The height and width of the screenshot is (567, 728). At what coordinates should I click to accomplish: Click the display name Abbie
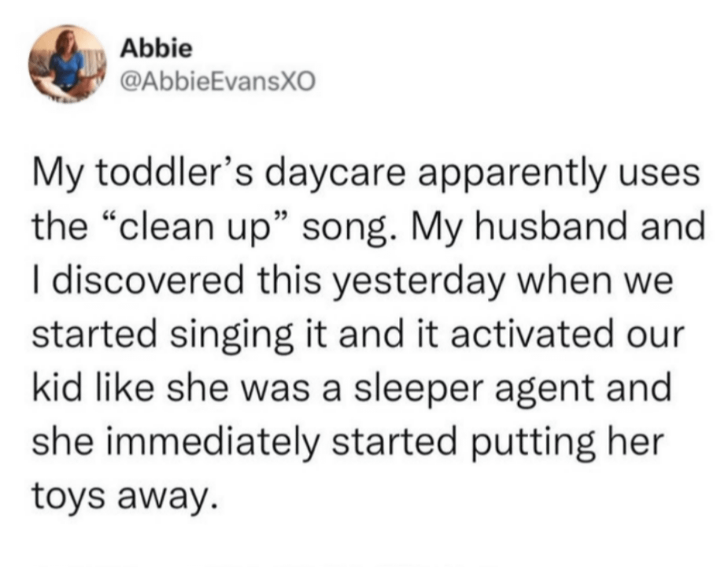156,48
